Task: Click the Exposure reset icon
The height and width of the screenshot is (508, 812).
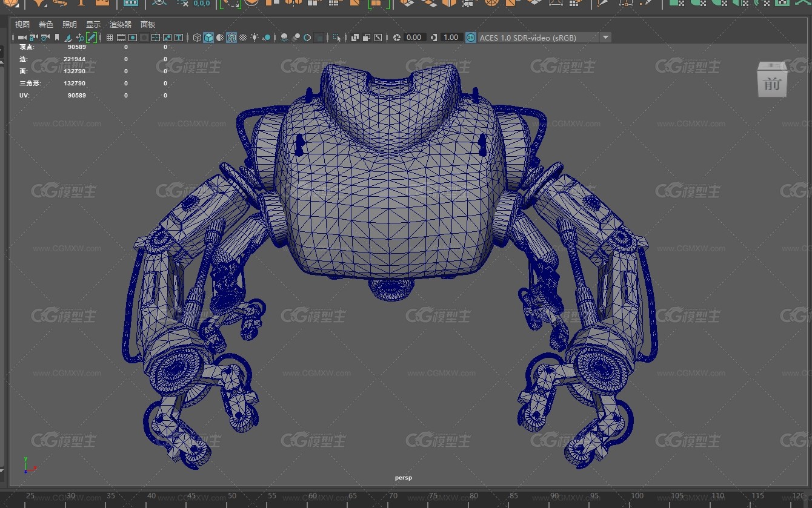Action: [397, 38]
